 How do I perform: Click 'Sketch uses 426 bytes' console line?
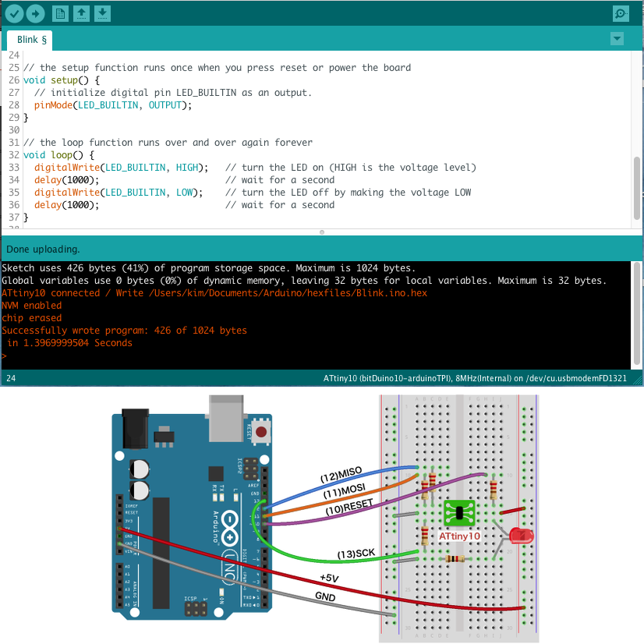point(208,268)
